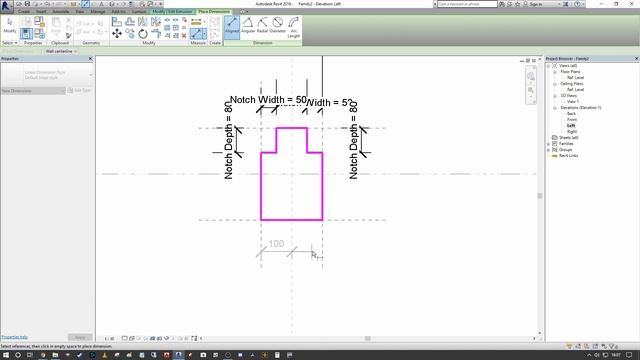Viewport: 640px width, 360px height.
Task: Collapse the Elevations (Elevation 1) node
Action: (x=555, y=108)
